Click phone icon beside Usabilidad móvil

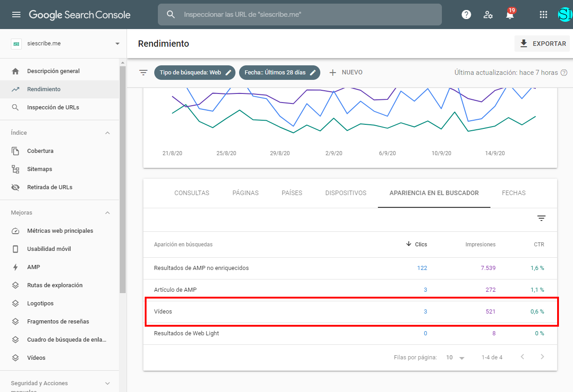point(15,249)
